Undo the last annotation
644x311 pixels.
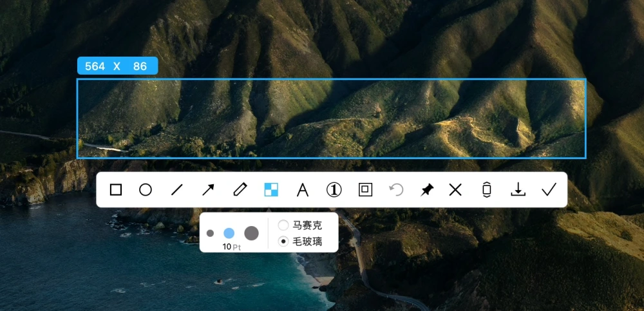coord(397,190)
